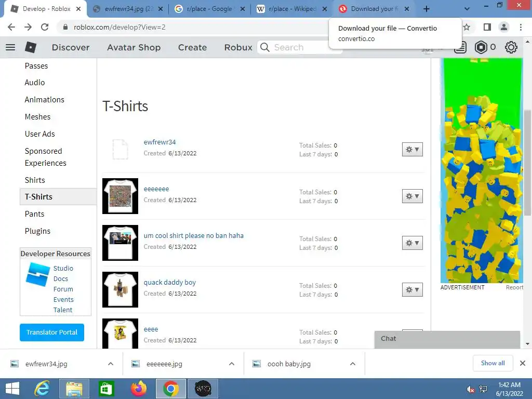This screenshot has height=399, width=532.
Task: Launch Internet Explorer from the taskbar
Action: (42, 389)
